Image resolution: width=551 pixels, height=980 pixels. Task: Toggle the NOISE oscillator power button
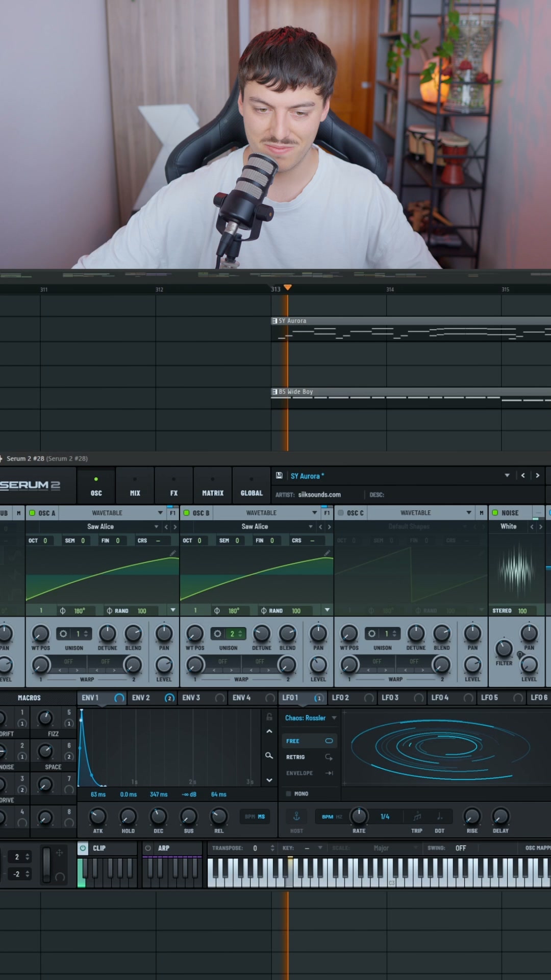495,513
